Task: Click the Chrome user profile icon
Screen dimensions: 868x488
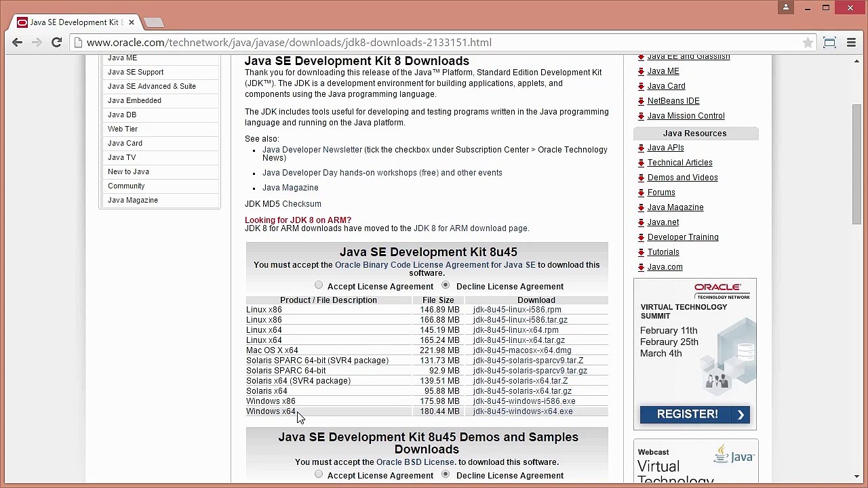Action: click(x=786, y=7)
